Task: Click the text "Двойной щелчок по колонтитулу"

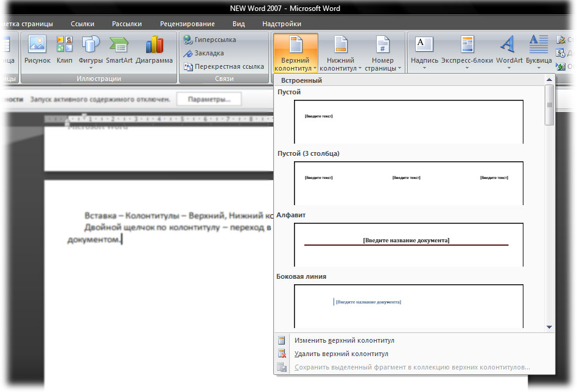Action: coord(152,228)
